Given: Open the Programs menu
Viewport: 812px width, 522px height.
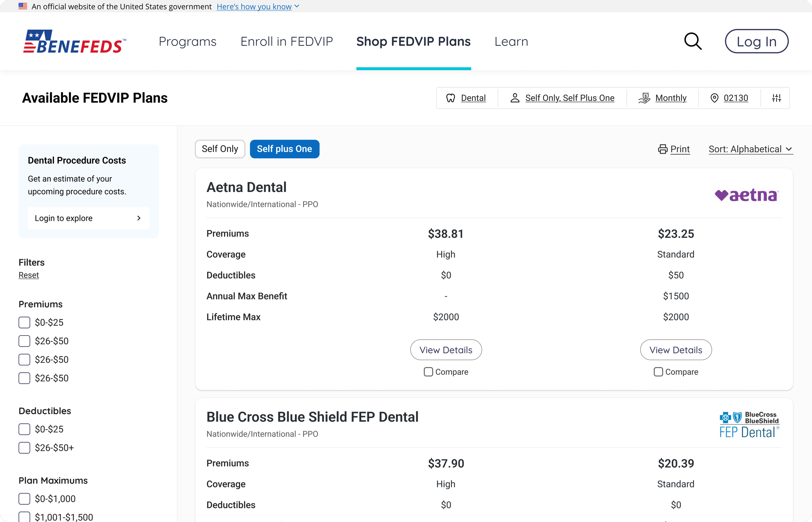Looking at the screenshot, I should point(187,41).
